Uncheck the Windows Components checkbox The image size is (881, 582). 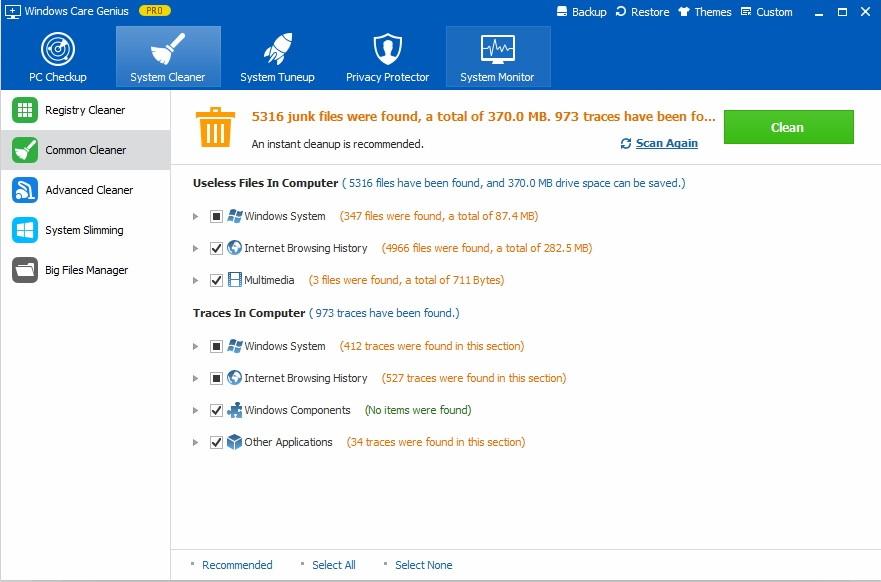pos(216,410)
